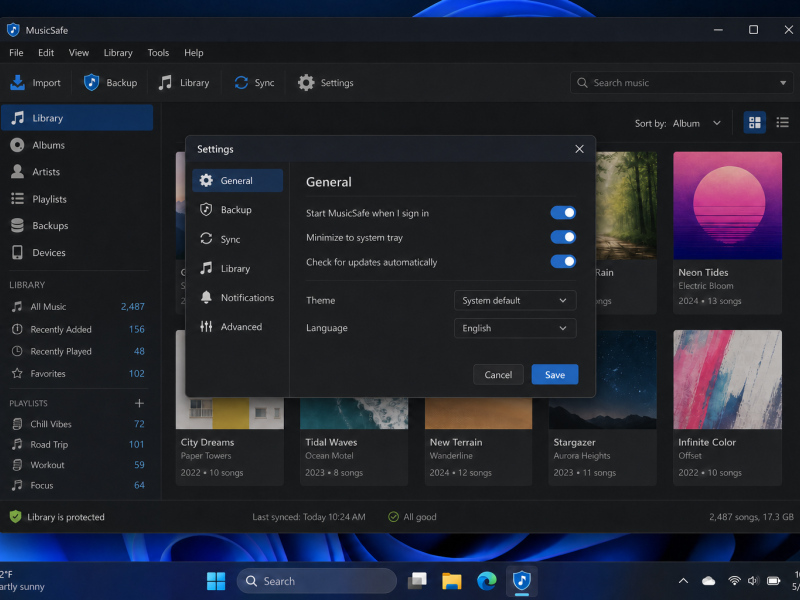Screen dimensions: 800x600
Task: Click the Save button
Action: 555,374
